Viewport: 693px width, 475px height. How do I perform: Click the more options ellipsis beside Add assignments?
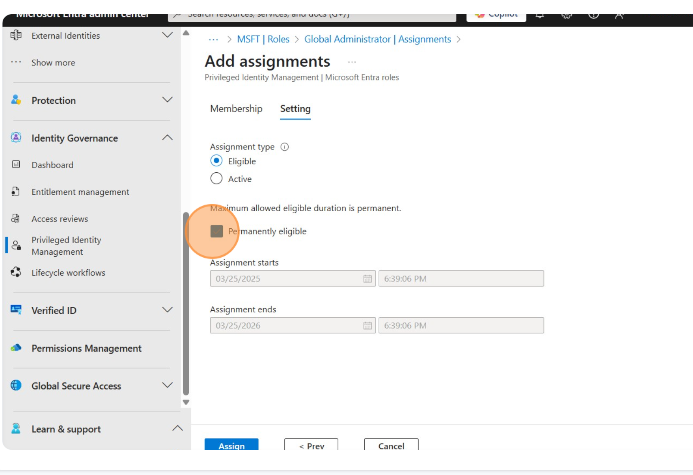pyautogui.click(x=352, y=62)
